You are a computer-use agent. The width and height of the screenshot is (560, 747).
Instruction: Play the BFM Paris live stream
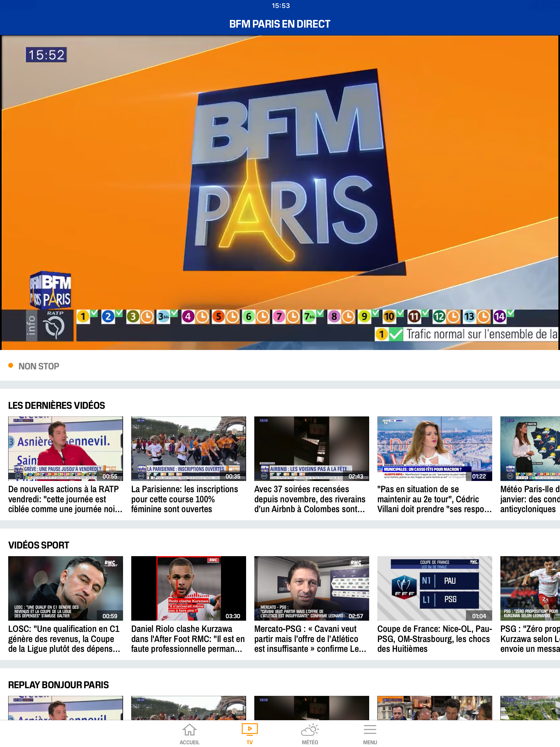280,192
